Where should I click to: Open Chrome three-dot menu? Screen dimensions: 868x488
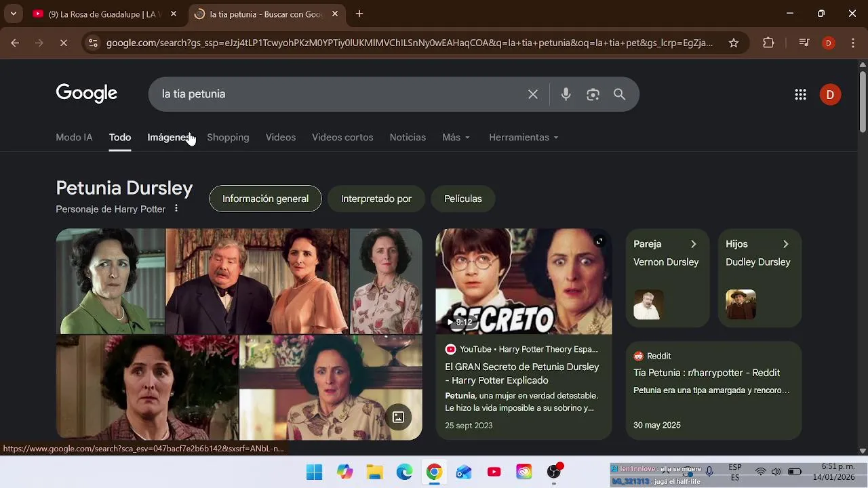[852, 43]
